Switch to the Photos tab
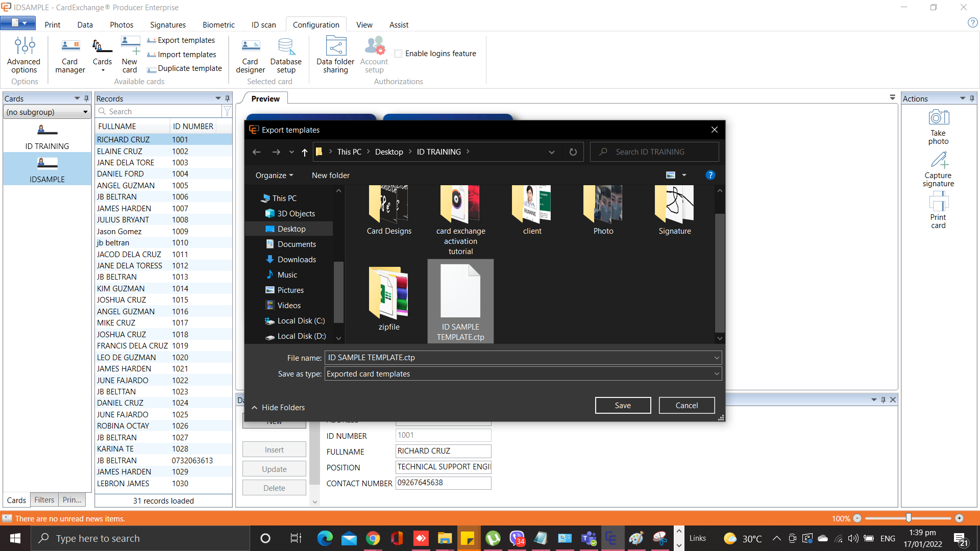980x551 pixels. 121,24
